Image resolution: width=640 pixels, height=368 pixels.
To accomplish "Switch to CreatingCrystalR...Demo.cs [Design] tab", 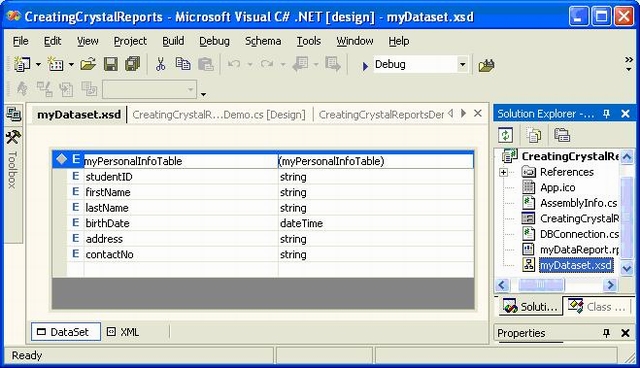I will [219, 115].
